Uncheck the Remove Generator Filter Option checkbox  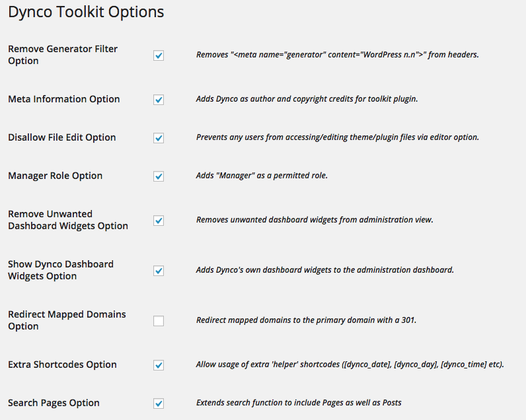159,55
